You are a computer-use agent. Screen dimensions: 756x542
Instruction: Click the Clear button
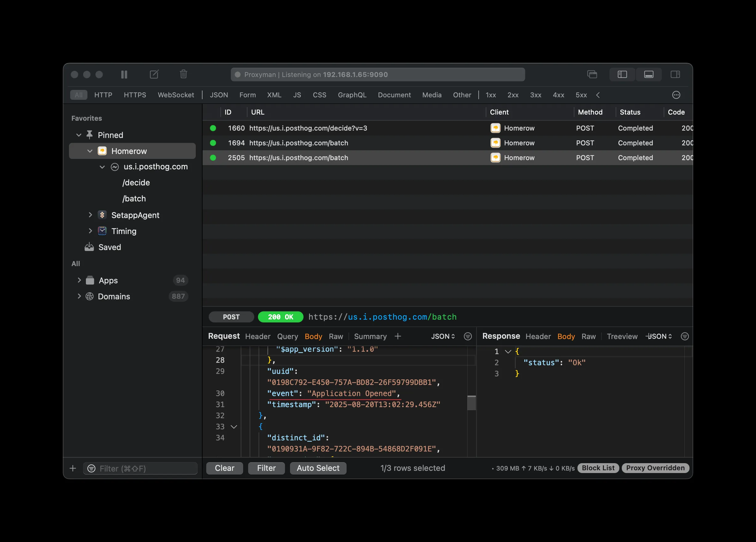tap(224, 468)
